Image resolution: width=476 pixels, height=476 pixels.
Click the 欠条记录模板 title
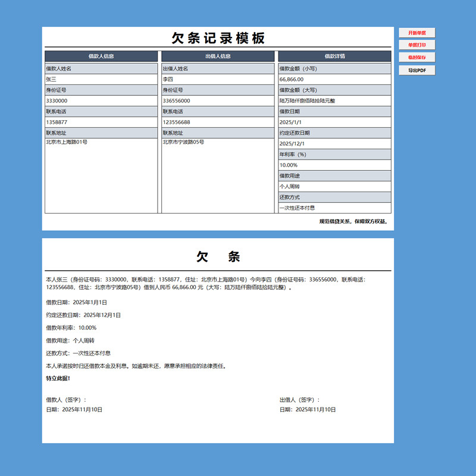click(x=218, y=38)
